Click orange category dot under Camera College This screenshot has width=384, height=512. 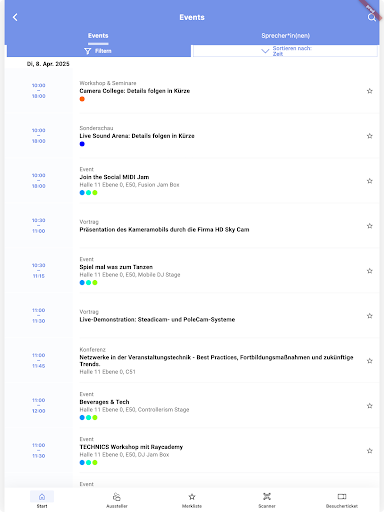click(82, 99)
